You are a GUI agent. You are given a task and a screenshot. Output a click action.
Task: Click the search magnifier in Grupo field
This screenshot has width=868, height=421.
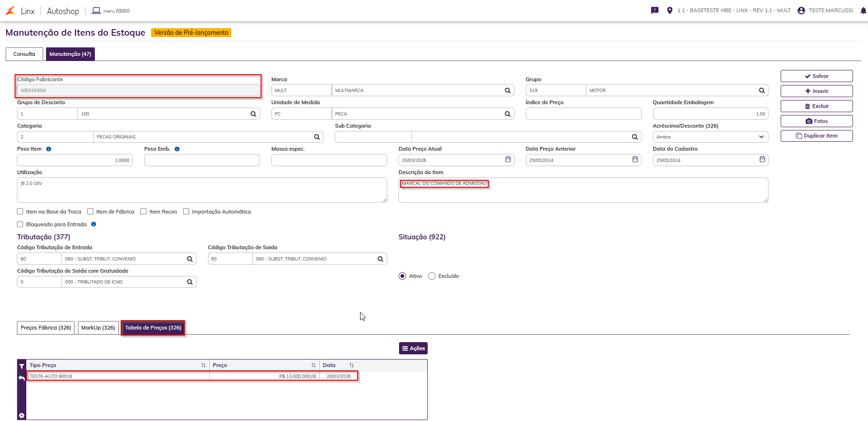coord(762,91)
